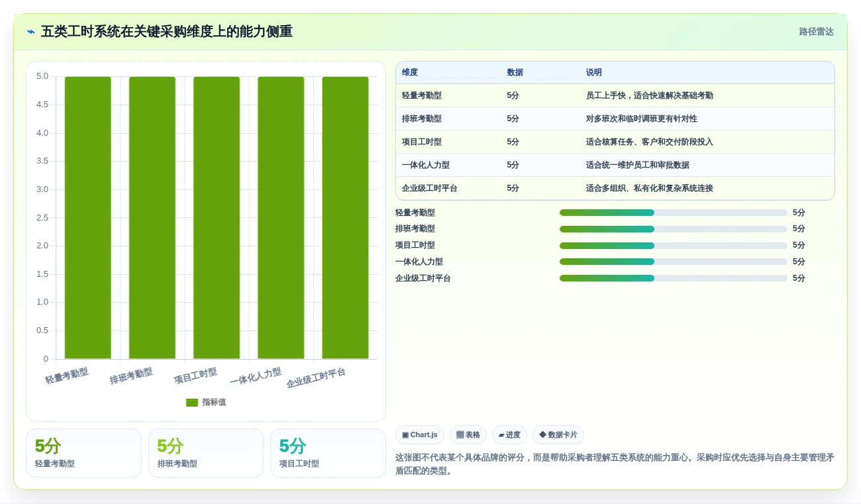Click the 项目工时型 bar in chart

tap(217, 218)
